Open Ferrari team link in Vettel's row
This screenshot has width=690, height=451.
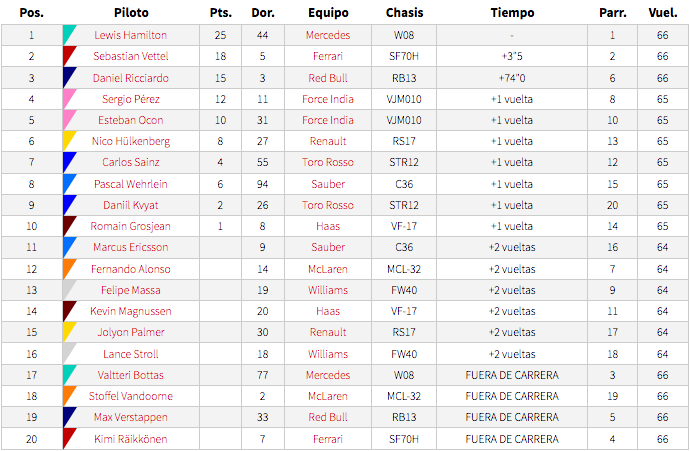pyautogui.click(x=328, y=56)
